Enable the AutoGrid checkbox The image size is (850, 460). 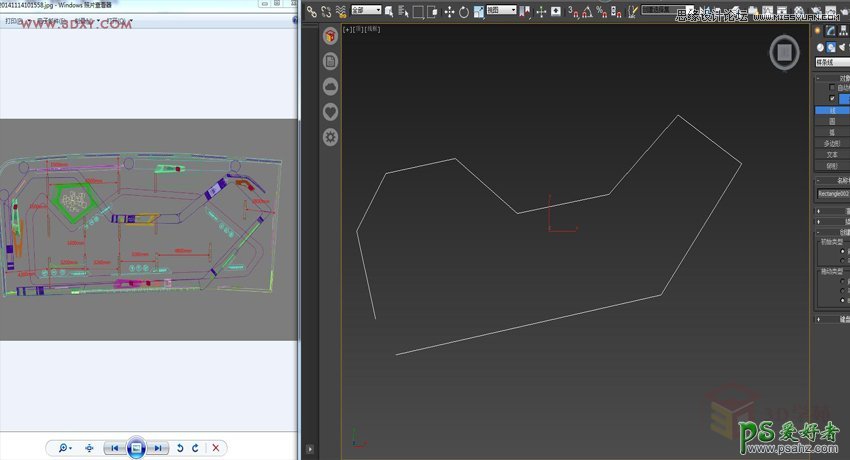tap(832, 87)
